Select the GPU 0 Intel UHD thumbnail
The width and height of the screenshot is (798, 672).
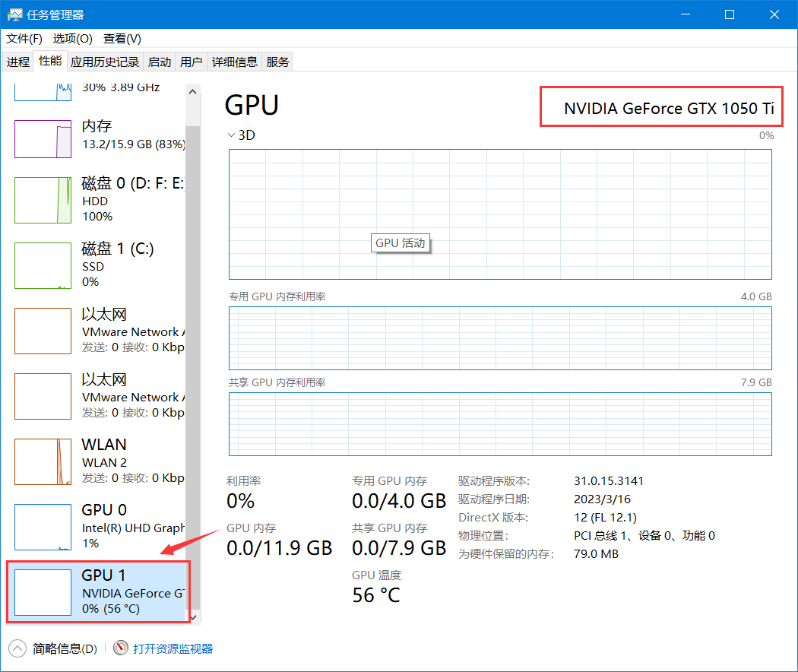tap(43, 527)
